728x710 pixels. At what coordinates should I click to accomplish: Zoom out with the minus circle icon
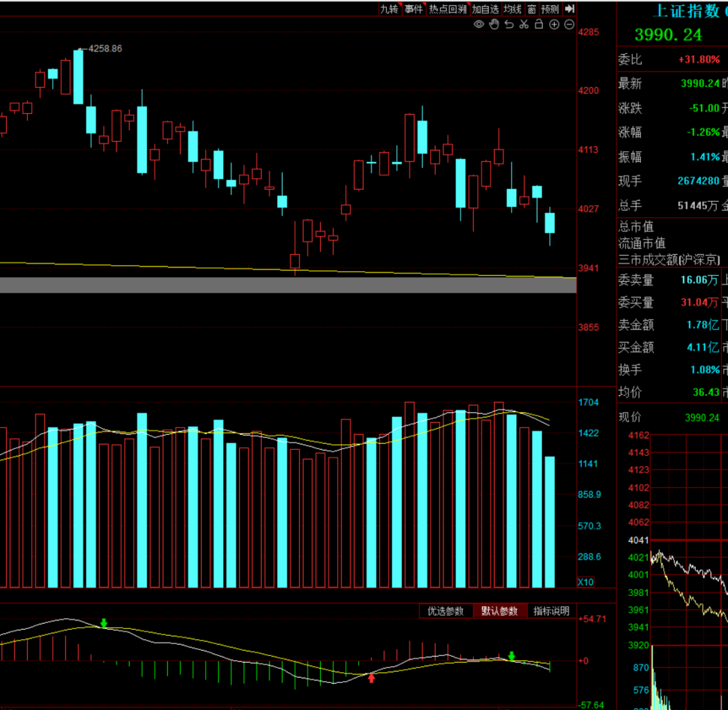569,25
